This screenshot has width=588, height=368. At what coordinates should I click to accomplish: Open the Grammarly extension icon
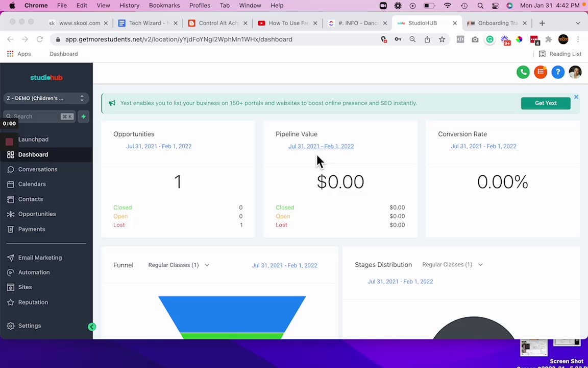click(x=490, y=39)
